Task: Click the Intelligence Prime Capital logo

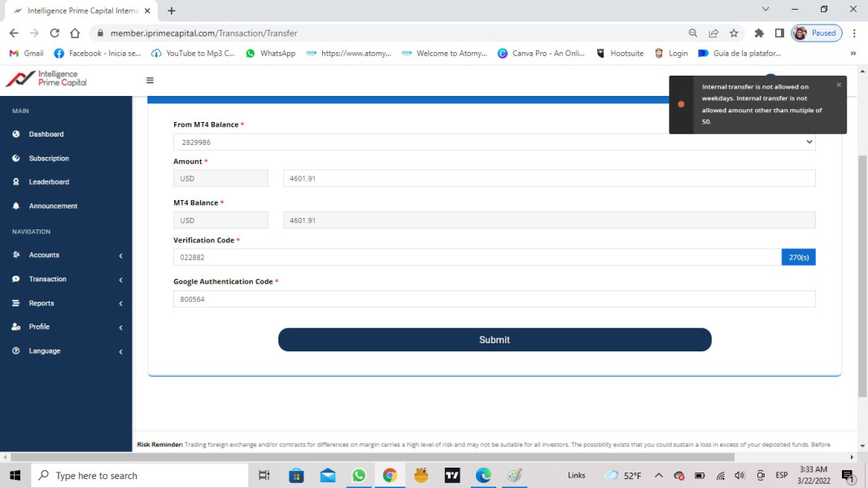Action: click(x=46, y=79)
